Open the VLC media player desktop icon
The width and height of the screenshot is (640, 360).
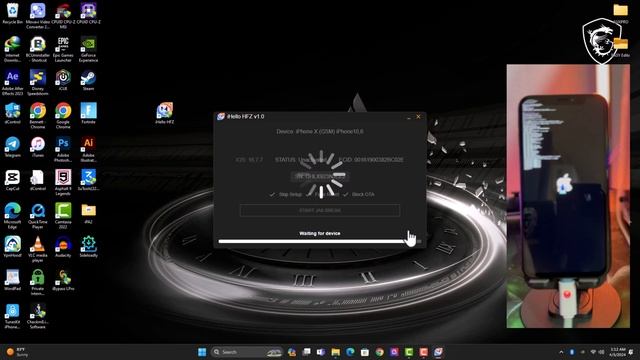point(38,249)
